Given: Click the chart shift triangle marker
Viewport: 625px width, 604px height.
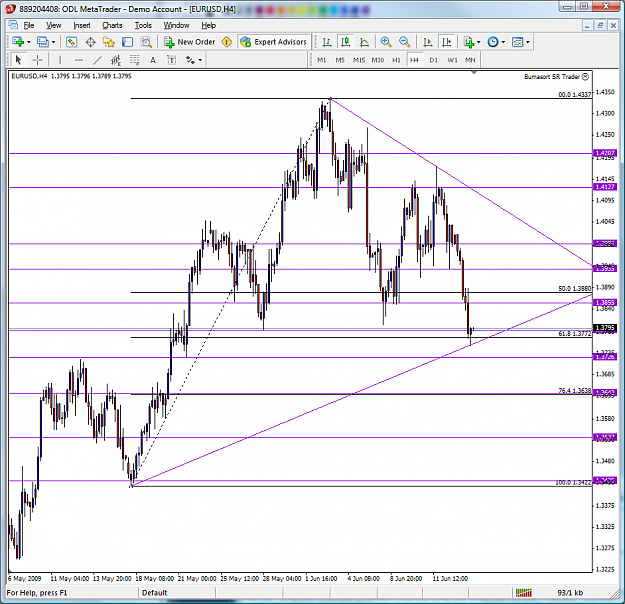Looking at the screenshot, I should tap(474, 73).
